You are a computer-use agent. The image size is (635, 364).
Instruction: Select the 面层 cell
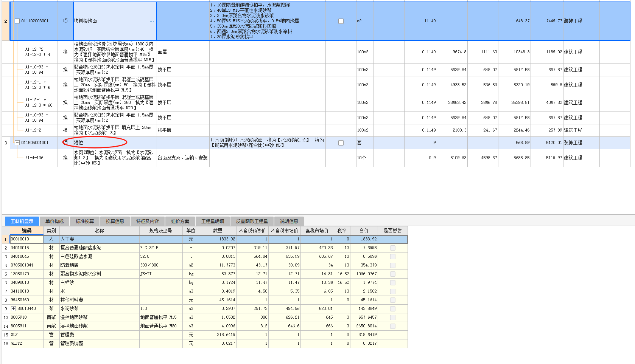[x=183, y=52]
